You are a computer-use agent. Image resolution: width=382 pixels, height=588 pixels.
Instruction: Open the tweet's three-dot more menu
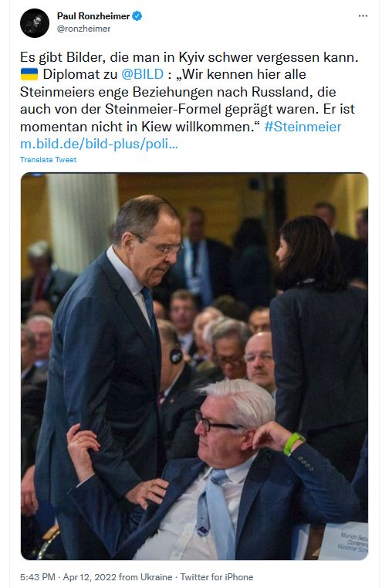pyautogui.click(x=363, y=15)
